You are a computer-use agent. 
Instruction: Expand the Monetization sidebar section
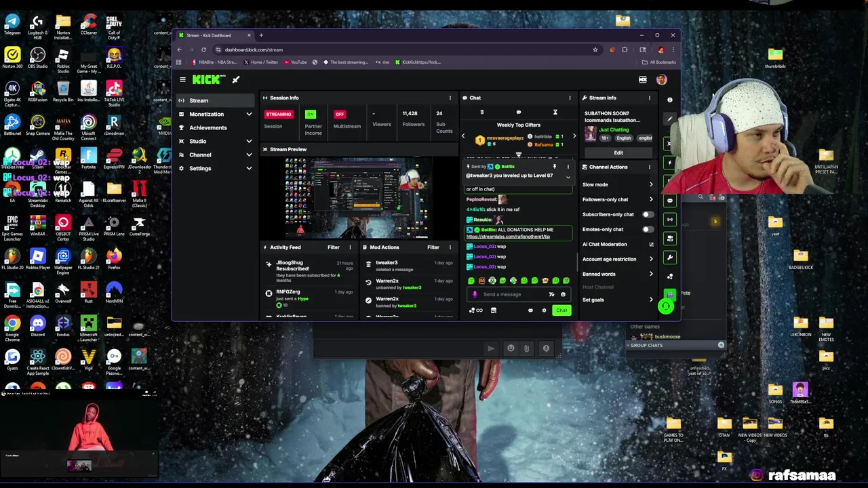[249, 115]
